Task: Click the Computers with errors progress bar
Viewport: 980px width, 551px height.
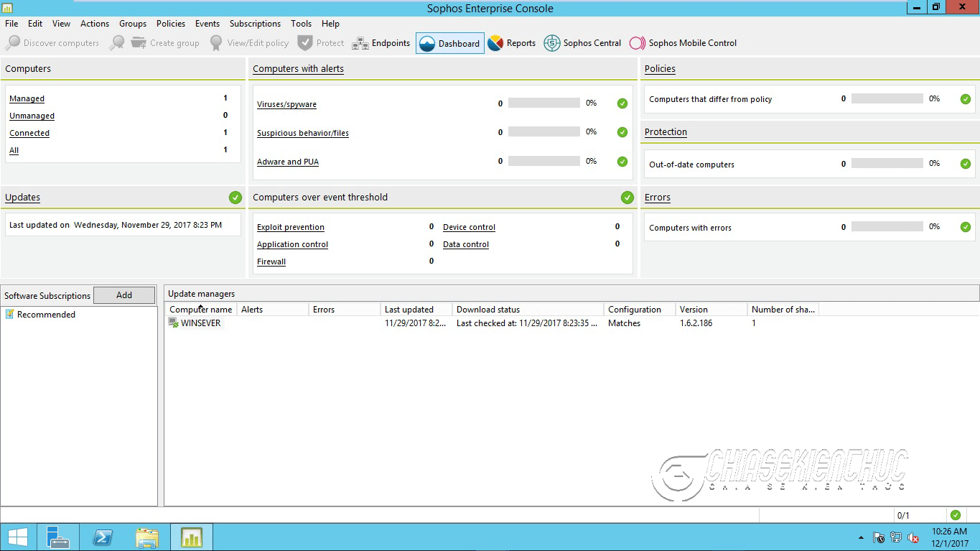Action: [887, 226]
